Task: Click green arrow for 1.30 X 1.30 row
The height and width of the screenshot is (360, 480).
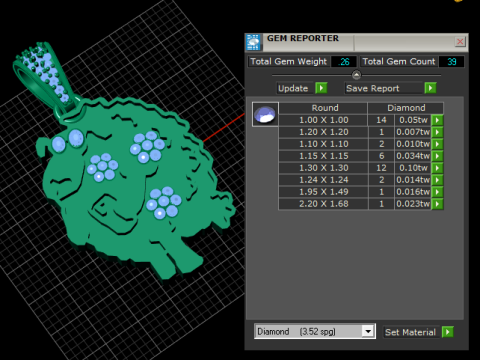Action: [437, 168]
